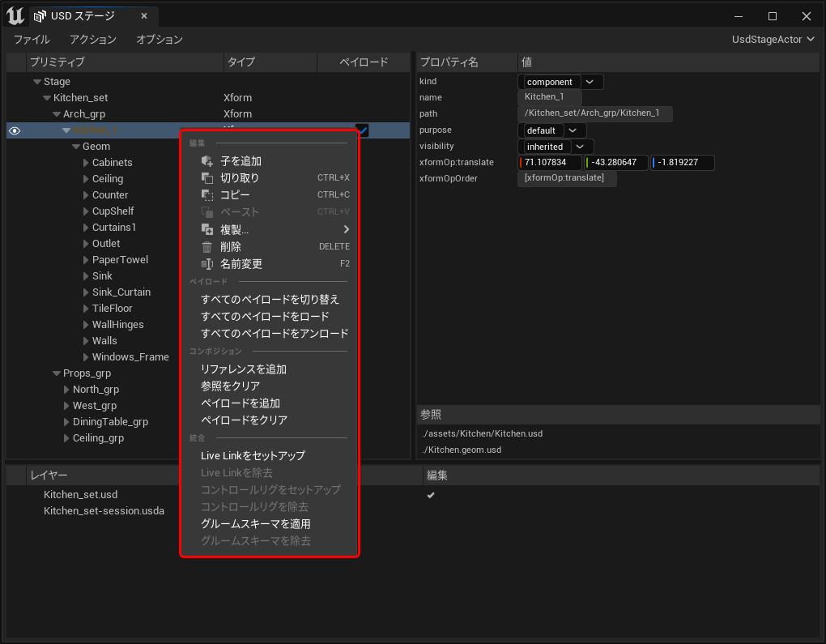Toggle the eye visibility icon for Kitchen_1
This screenshot has height=644, width=826.
click(15, 130)
